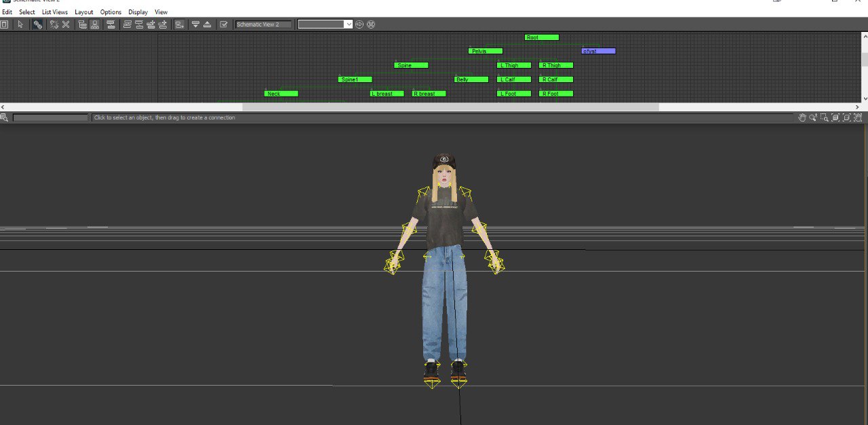The height and width of the screenshot is (425, 868).
Task: Toggle the Preferences checkbox icon
Action: coord(224,24)
